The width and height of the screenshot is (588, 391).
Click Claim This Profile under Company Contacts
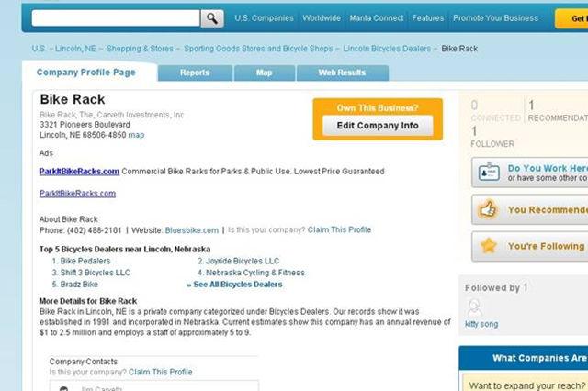coord(161,372)
